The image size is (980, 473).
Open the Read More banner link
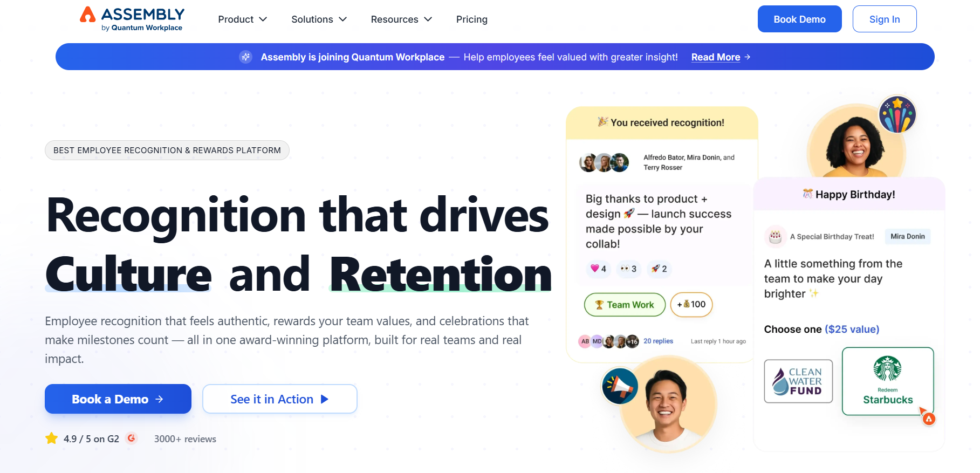[721, 57]
